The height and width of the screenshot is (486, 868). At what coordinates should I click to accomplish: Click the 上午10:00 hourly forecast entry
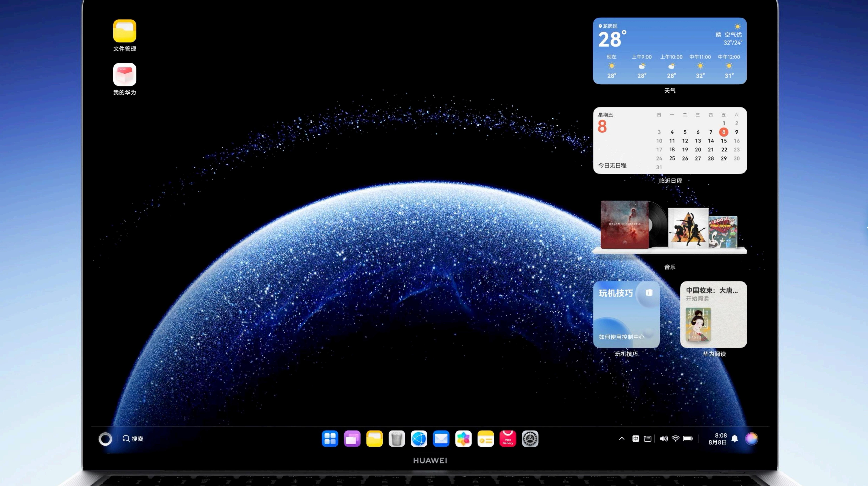[671, 66]
